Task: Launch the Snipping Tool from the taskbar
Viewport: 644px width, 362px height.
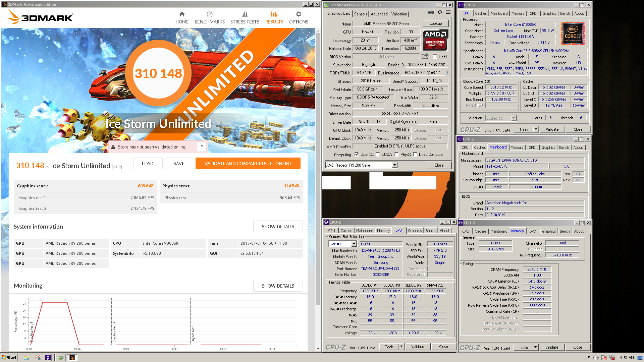Action: 38,358
